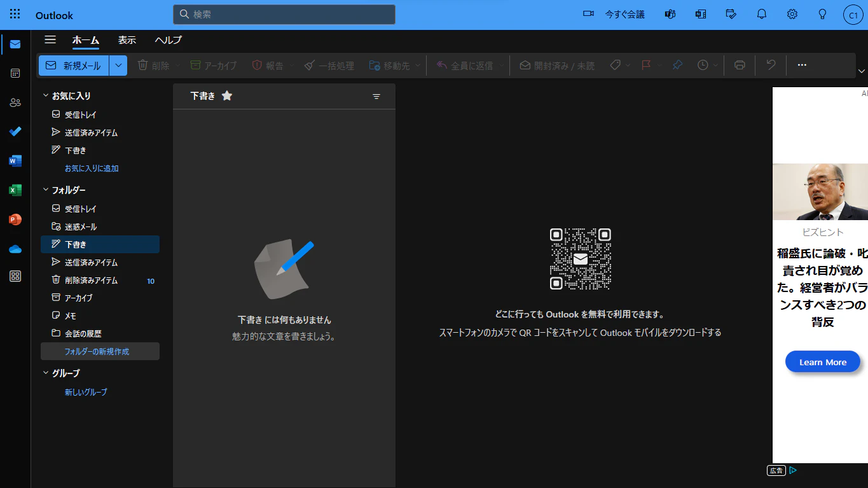
Task: Open the toolbar more options ellipsis
Action: 802,66
